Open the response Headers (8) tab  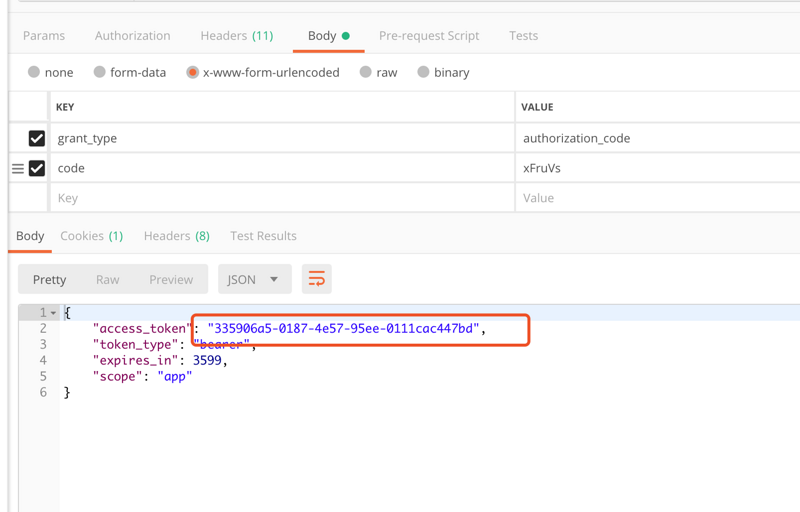[x=177, y=236]
